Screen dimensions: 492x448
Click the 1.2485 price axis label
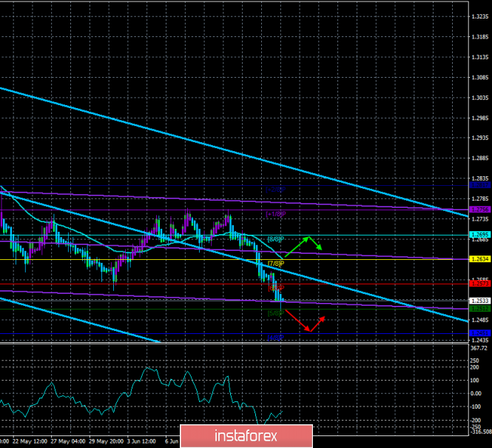pyautogui.click(x=480, y=320)
